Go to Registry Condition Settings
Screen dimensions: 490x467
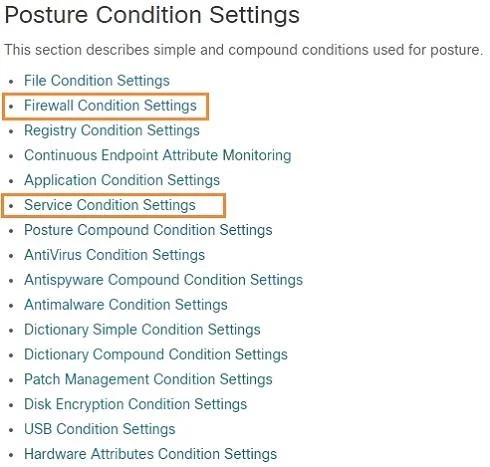112,130
